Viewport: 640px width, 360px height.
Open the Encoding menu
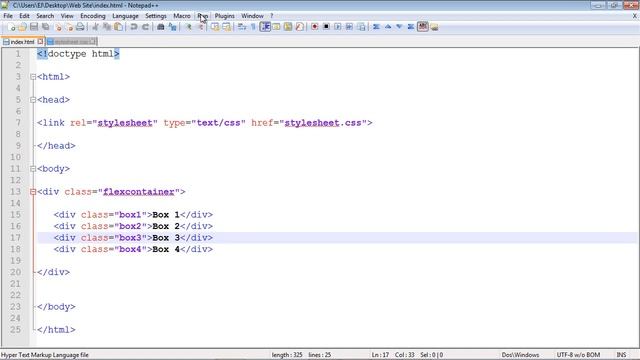point(93,16)
